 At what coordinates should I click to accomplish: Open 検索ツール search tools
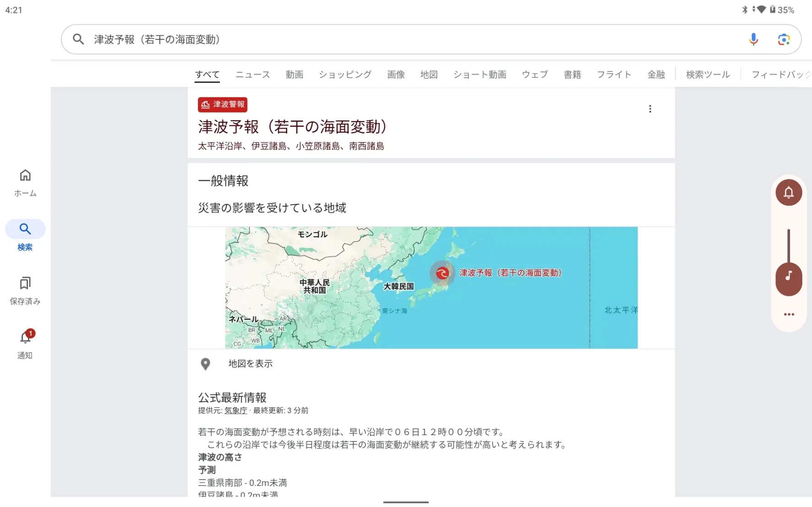(708, 75)
